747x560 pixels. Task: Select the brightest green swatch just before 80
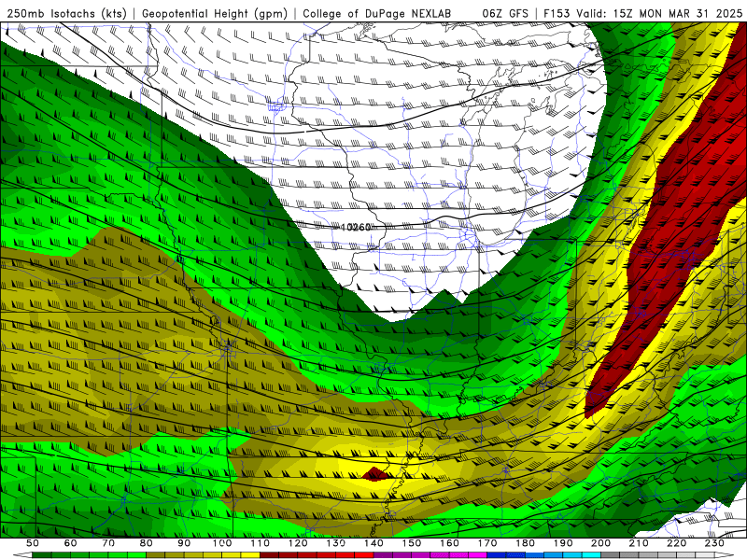[136, 555]
